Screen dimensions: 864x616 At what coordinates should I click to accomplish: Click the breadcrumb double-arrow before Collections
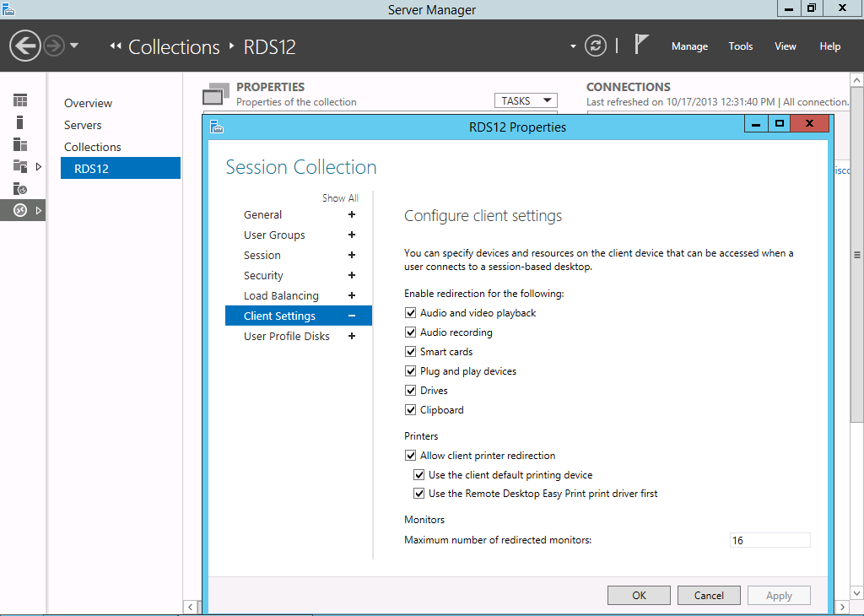(x=115, y=46)
